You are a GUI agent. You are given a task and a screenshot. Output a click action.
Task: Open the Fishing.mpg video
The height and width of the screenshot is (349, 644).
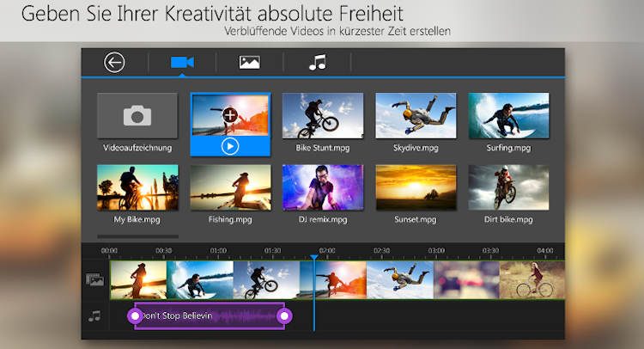pyautogui.click(x=230, y=187)
